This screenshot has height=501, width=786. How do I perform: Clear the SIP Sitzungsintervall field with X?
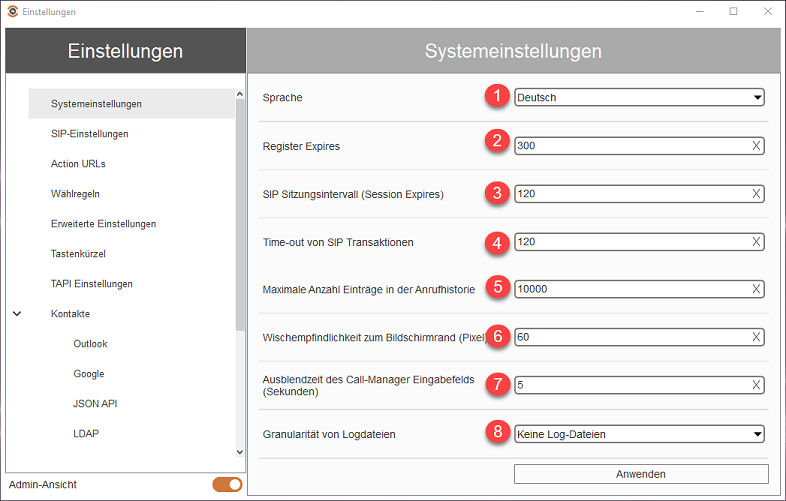pyautogui.click(x=756, y=194)
